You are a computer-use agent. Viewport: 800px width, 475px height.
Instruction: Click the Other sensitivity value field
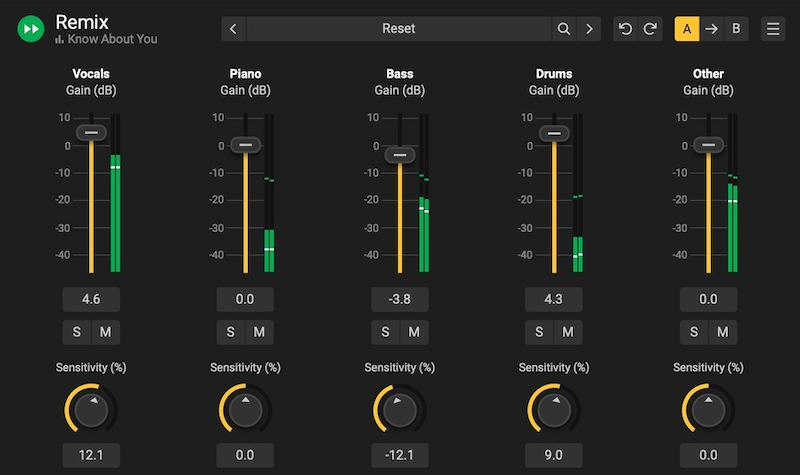tap(708, 455)
